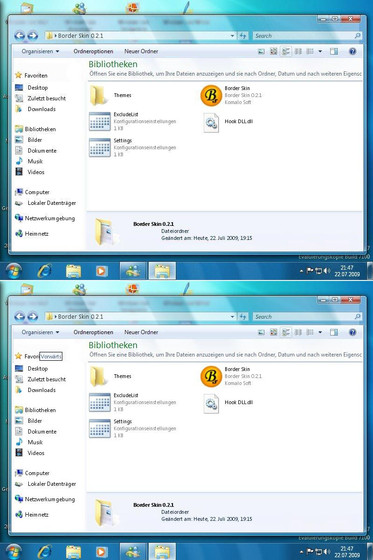Open the Border Skin application icon in the upper window
This screenshot has height=560, width=373.
pyautogui.click(x=211, y=95)
